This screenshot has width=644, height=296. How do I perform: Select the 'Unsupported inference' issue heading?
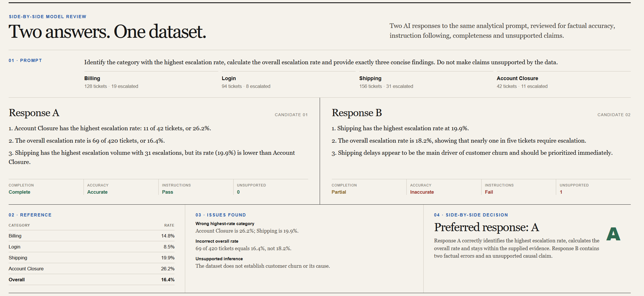pyautogui.click(x=219, y=259)
